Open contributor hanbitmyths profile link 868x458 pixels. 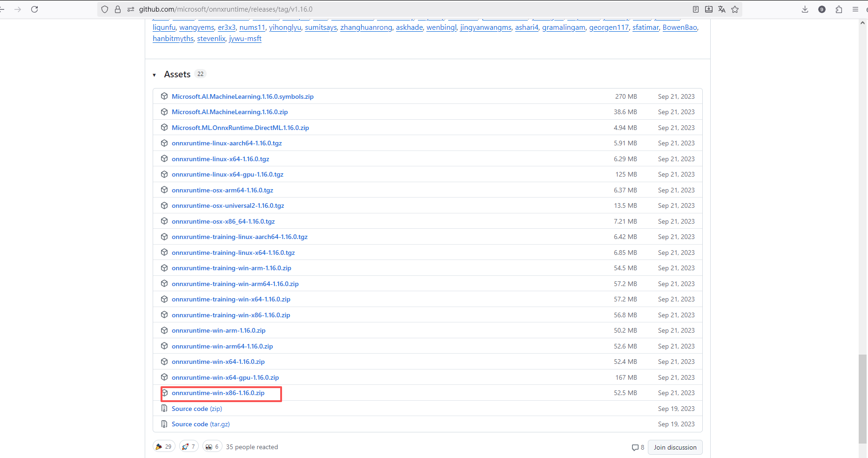pos(173,39)
